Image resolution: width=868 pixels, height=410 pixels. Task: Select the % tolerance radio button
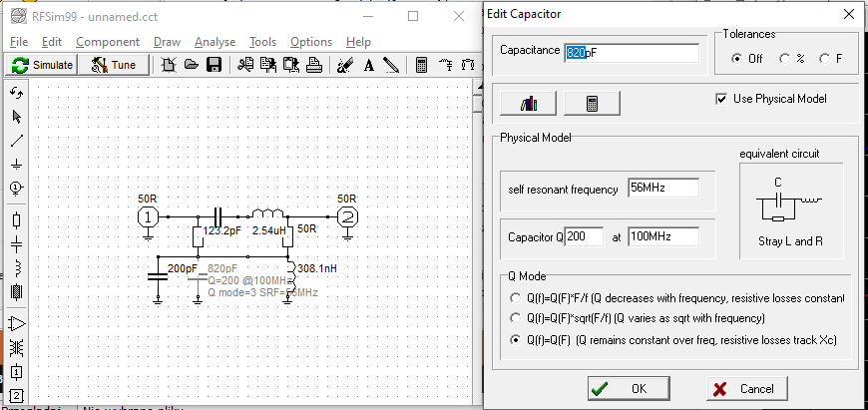coord(785,59)
